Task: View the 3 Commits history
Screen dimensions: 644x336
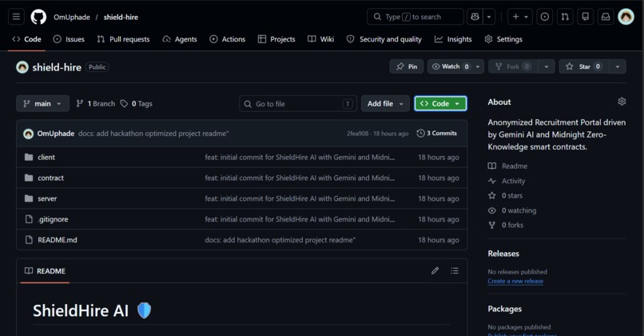Action: [x=436, y=134]
